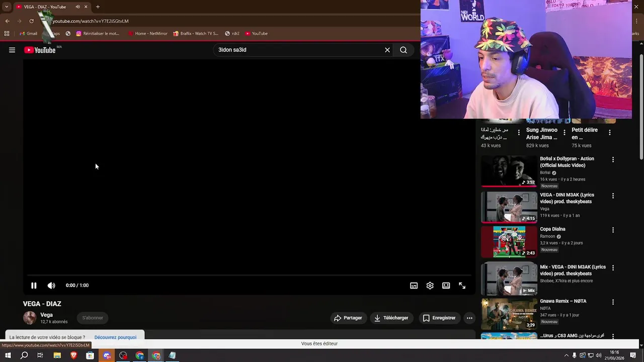Toggle subtitles on the player

[x=414, y=286]
